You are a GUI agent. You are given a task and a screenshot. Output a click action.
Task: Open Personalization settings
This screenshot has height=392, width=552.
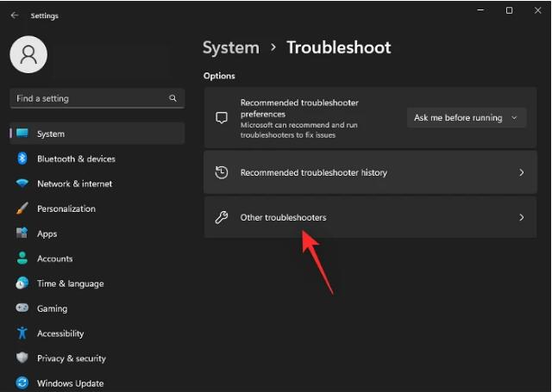[97, 208]
